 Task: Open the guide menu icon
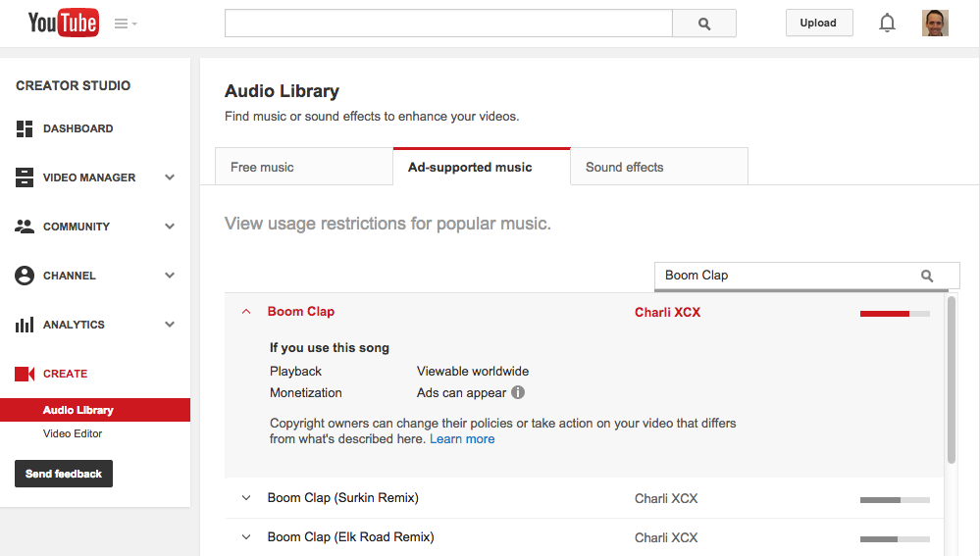tap(125, 24)
